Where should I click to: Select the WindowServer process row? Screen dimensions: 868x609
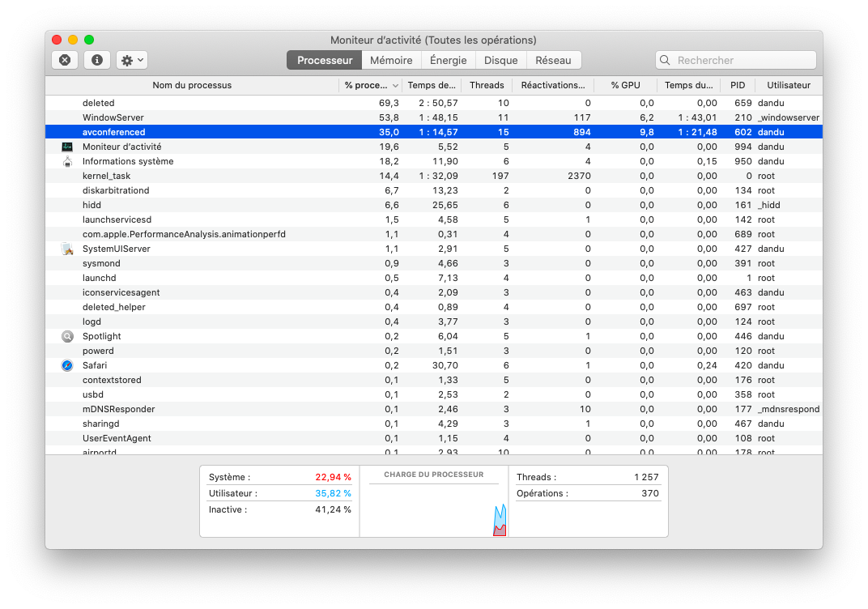click(x=434, y=117)
